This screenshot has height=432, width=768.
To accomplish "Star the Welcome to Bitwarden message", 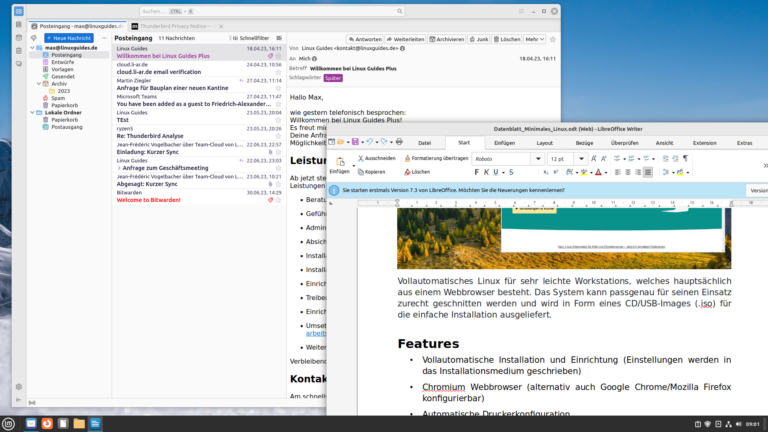I will click(278, 200).
